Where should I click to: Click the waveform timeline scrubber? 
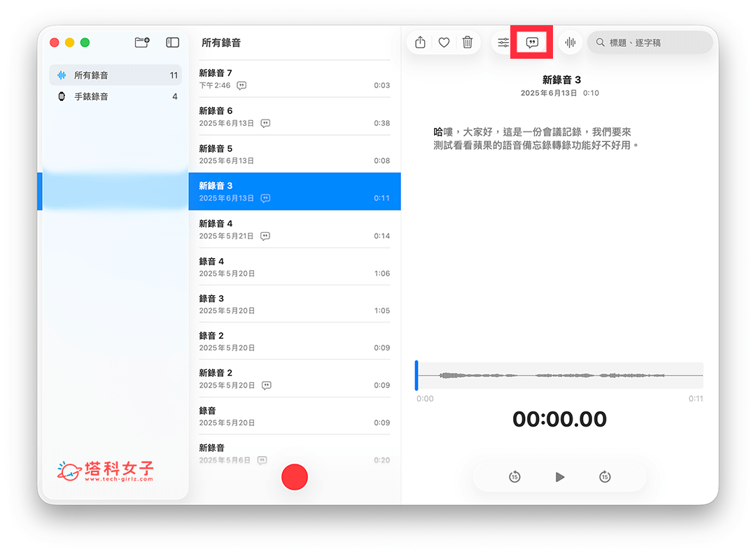559,375
